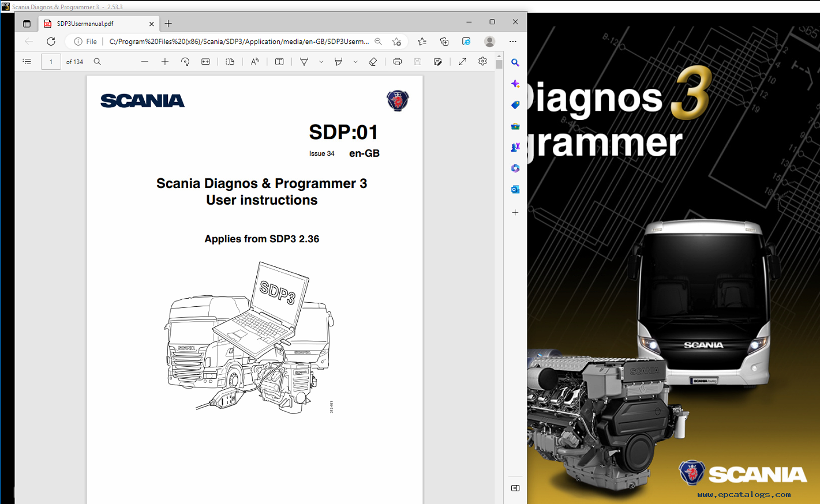This screenshot has width=820, height=504.
Task: Select the Highlight tool
Action: click(x=339, y=62)
